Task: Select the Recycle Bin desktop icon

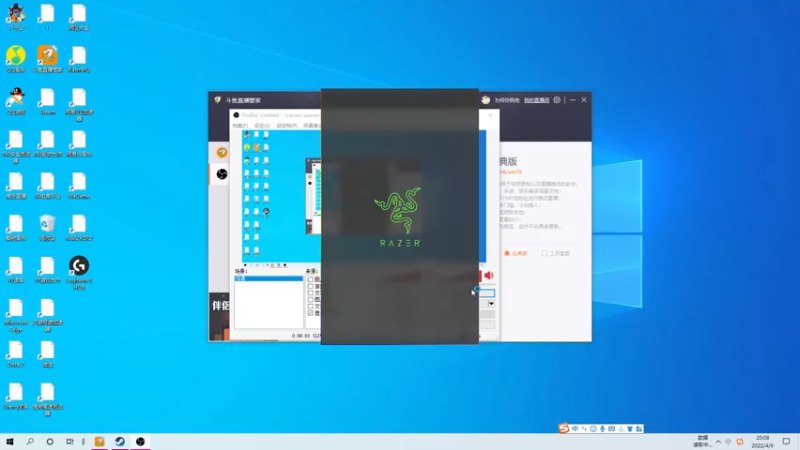Action: tap(47, 228)
